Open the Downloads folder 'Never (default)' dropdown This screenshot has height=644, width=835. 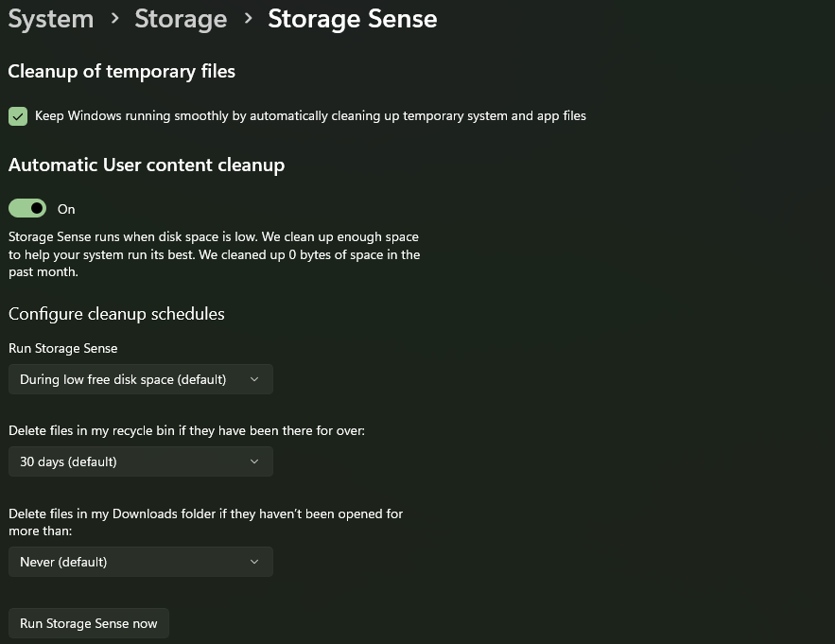click(140, 562)
